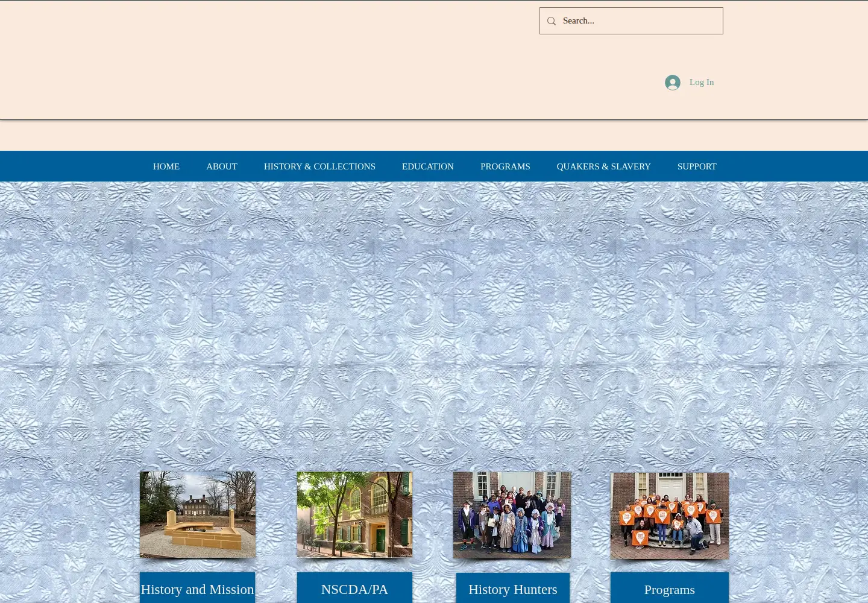Open the QUAKERS & SLAVERY page
The image size is (868, 603).
(x=603, y=166)
